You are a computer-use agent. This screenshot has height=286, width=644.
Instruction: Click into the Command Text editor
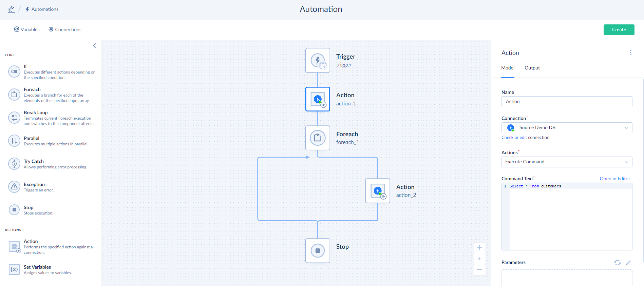(567, 217)
